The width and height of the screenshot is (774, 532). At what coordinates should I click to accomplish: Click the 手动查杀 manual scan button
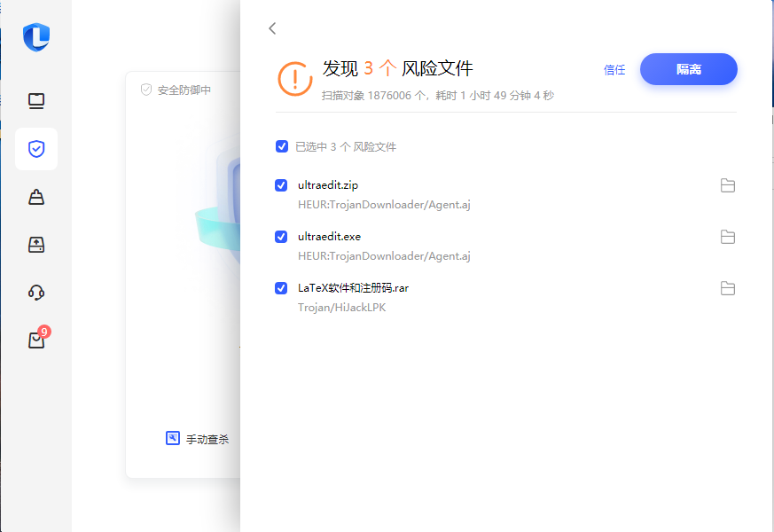[197, 437]
